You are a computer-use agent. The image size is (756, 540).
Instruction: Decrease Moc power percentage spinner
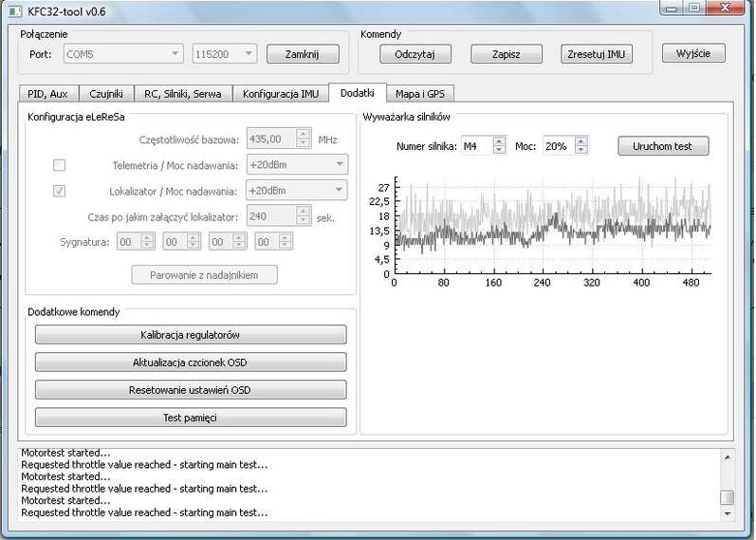click(581, 151)
